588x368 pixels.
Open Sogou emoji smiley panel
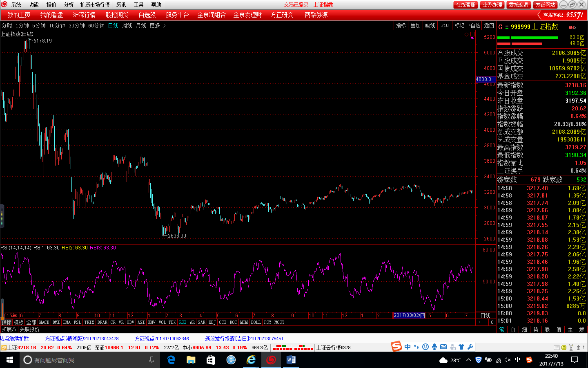425,347
